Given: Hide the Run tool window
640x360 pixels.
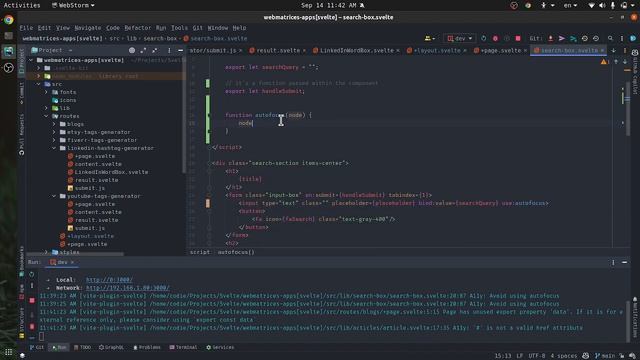Looking at the screenshot, I should (624, 262).
